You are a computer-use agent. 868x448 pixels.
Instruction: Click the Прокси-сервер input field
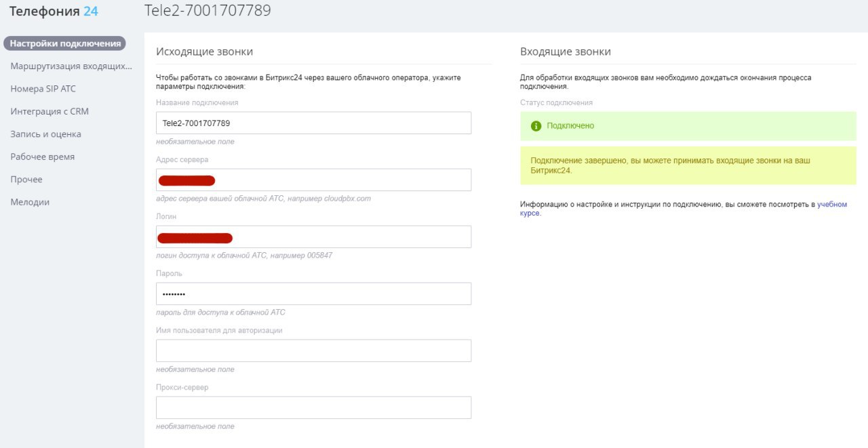click(313, 408)
